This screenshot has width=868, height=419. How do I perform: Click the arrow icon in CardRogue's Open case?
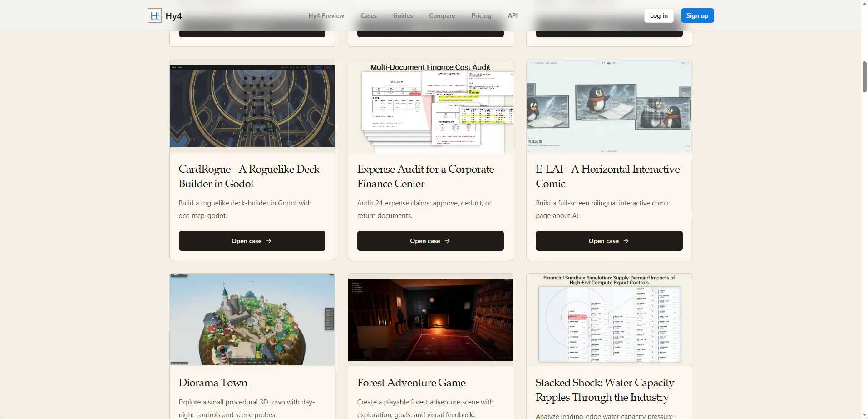coord(269,241)
